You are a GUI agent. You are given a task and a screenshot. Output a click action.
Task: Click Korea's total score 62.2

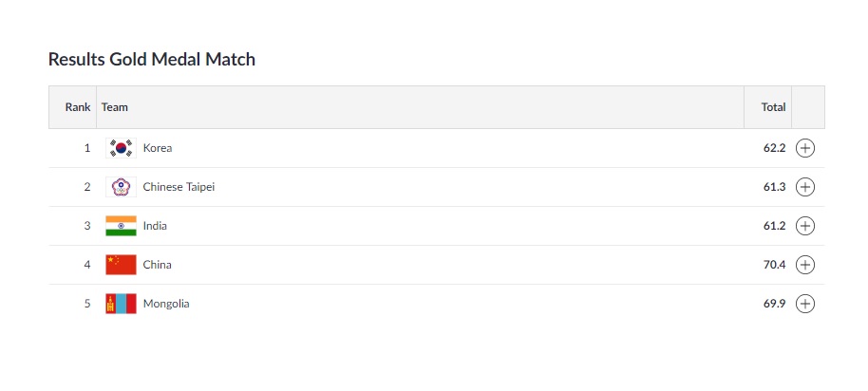point(774,148)
